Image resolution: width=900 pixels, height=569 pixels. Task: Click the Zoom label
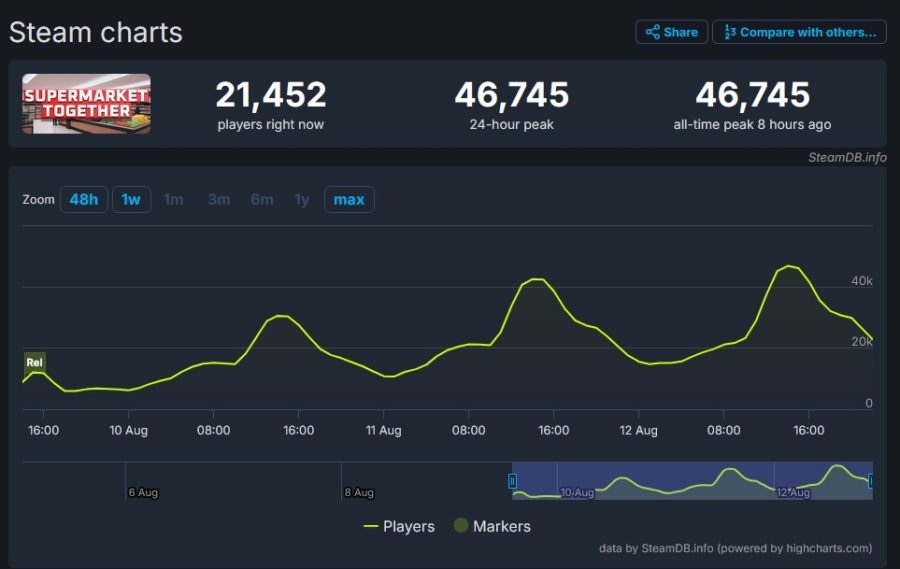tap(38, 200)
